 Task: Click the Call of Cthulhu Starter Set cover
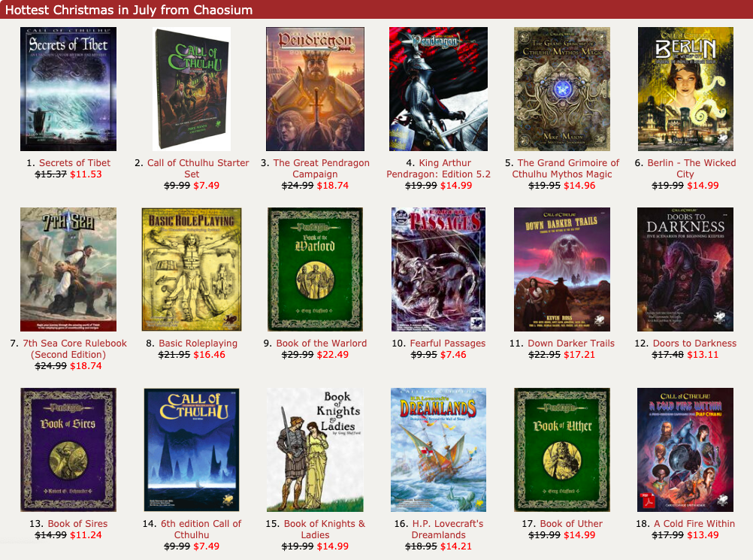[192, 89]
